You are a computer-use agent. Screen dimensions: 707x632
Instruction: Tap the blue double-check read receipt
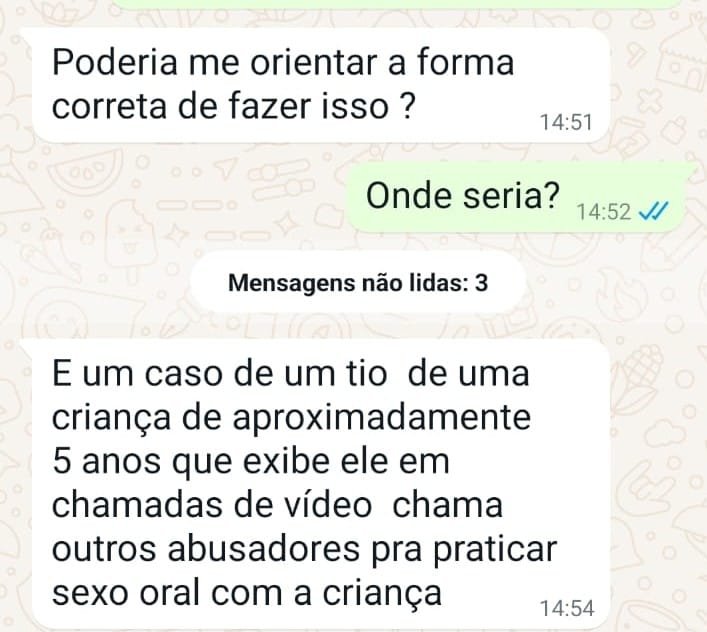(653, 211)
